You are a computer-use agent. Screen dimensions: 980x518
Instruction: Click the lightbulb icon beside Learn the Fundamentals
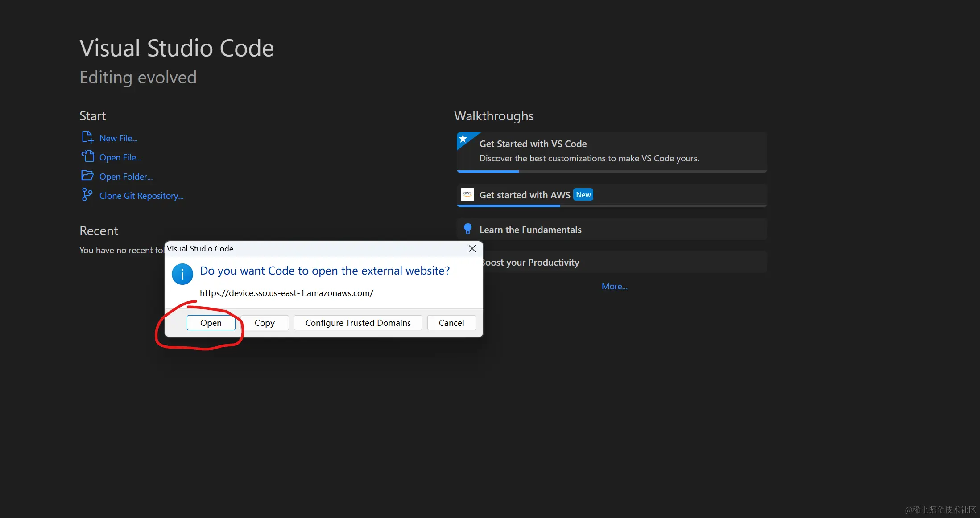[467, 229]
